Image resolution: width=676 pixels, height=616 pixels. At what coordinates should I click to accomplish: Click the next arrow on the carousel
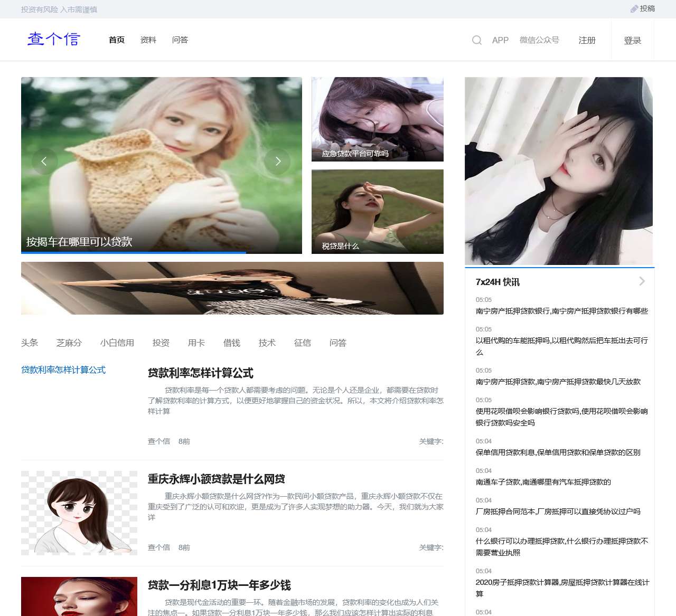278,162
